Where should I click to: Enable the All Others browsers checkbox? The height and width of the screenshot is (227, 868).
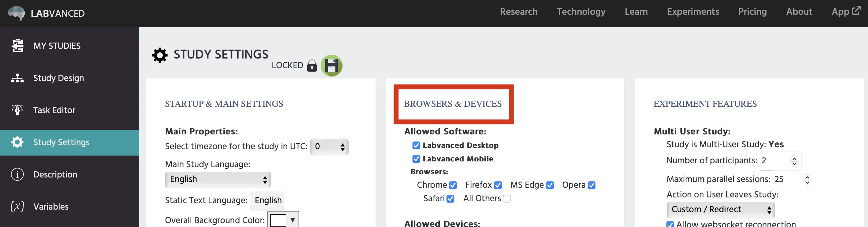(507, 199)
